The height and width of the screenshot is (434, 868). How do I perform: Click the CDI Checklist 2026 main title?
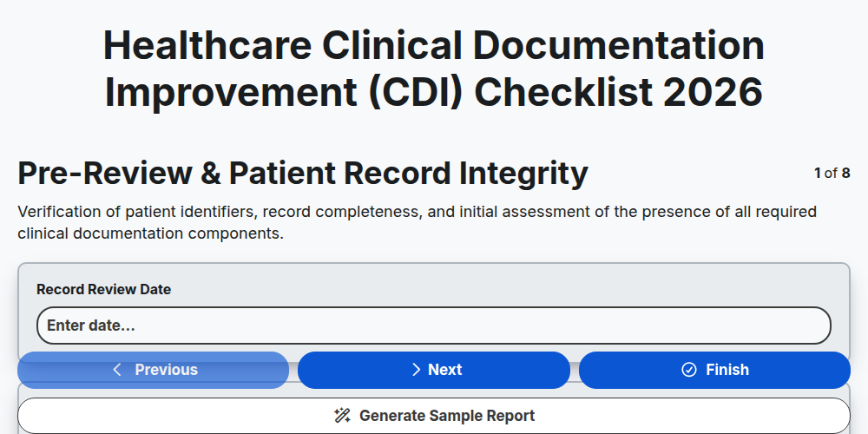(x=434, y=68)
